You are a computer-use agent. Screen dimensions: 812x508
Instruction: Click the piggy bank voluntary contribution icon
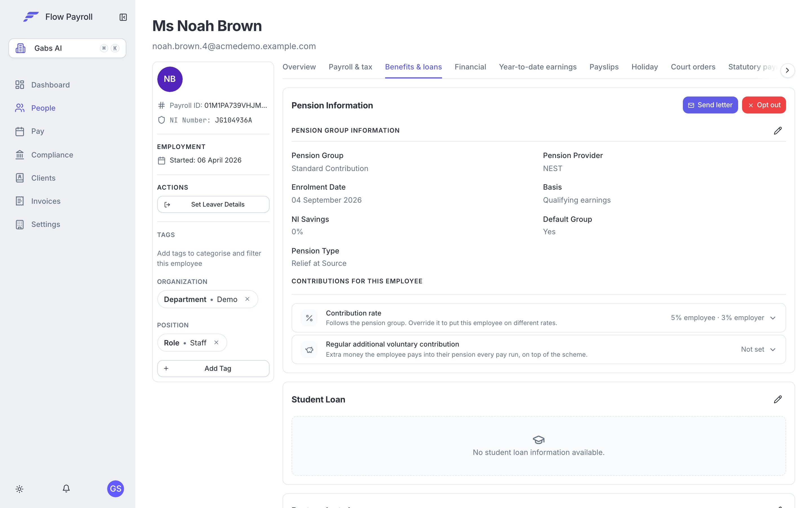coord(309,349)
